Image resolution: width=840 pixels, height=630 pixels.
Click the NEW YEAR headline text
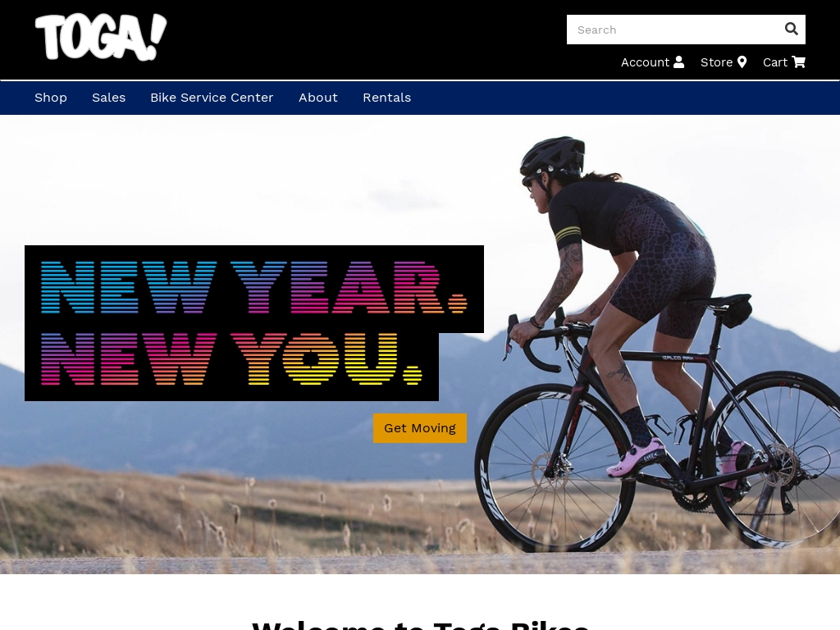click(254, 287)
